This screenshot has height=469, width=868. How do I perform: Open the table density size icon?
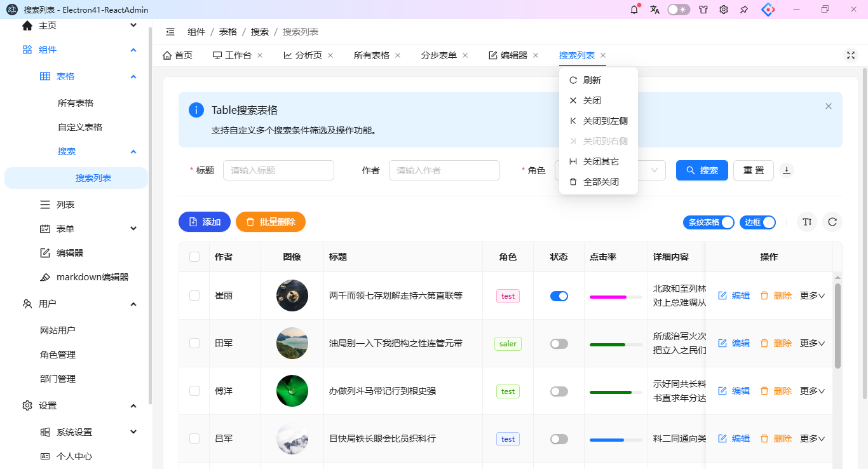pos(807,222)
